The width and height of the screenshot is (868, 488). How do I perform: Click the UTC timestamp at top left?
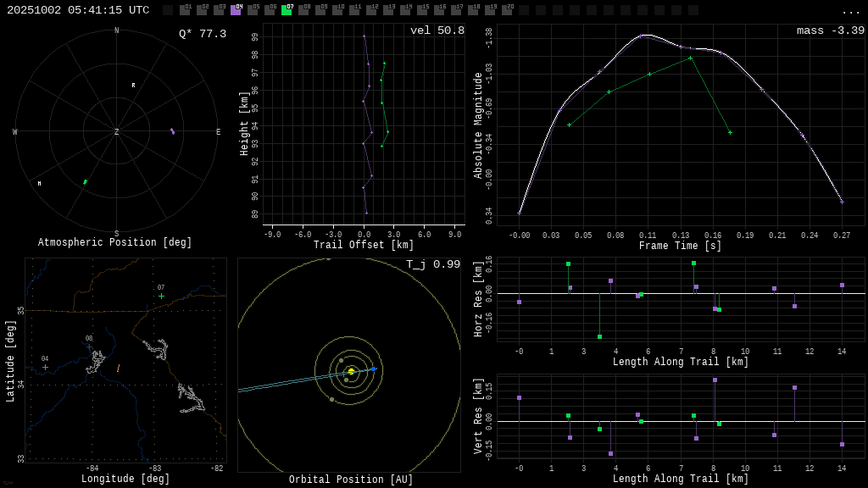[x=78, y=10]
